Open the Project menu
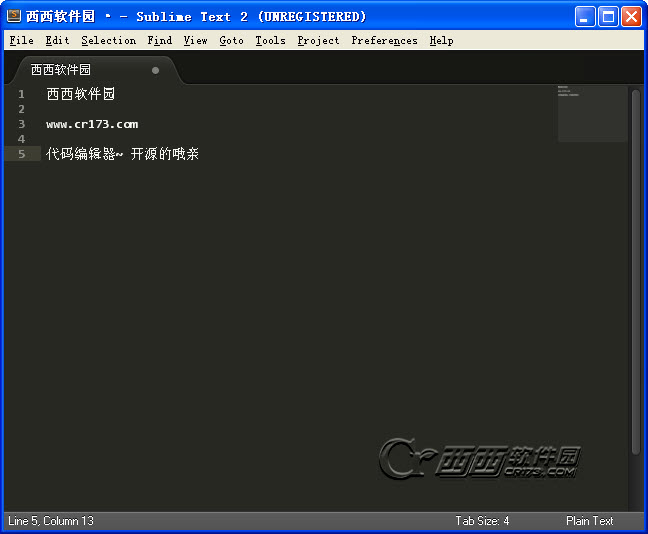 coord(318,41)
